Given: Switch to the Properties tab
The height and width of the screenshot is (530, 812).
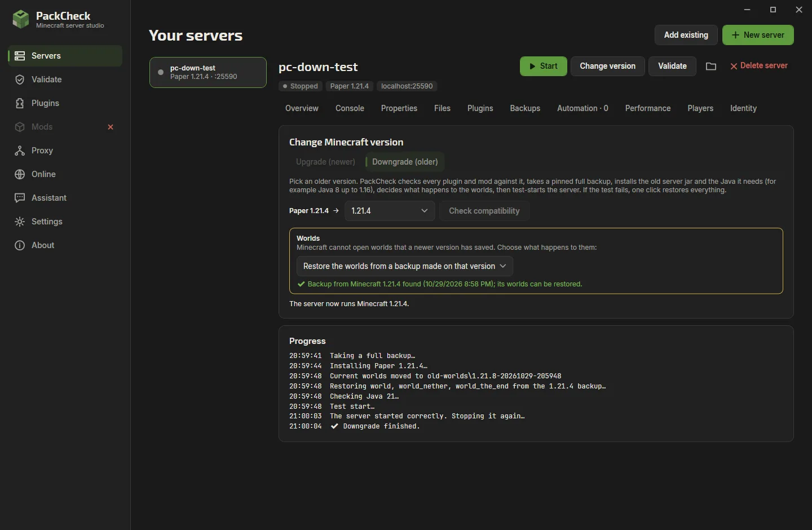Looking at the screenshot, I should click(x=399, y=108).
